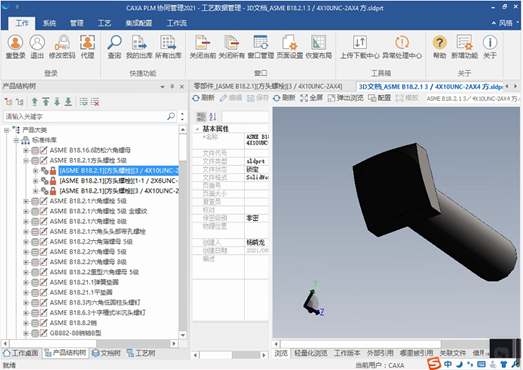
Task: Click the 请输入关键字 search input field
Action: coord(85,116)
